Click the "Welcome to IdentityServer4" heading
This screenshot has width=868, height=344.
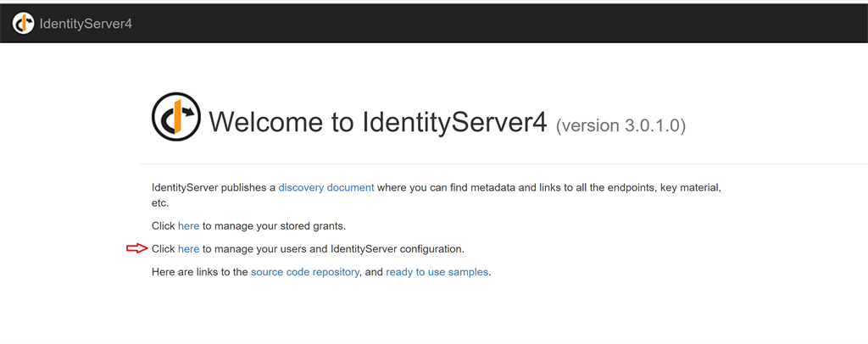point(378,122)
